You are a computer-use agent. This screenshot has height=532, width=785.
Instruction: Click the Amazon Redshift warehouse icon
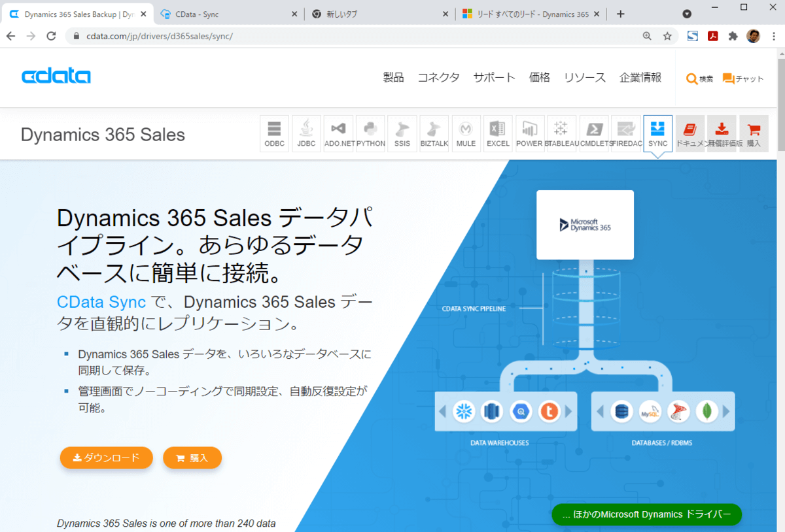493,411
